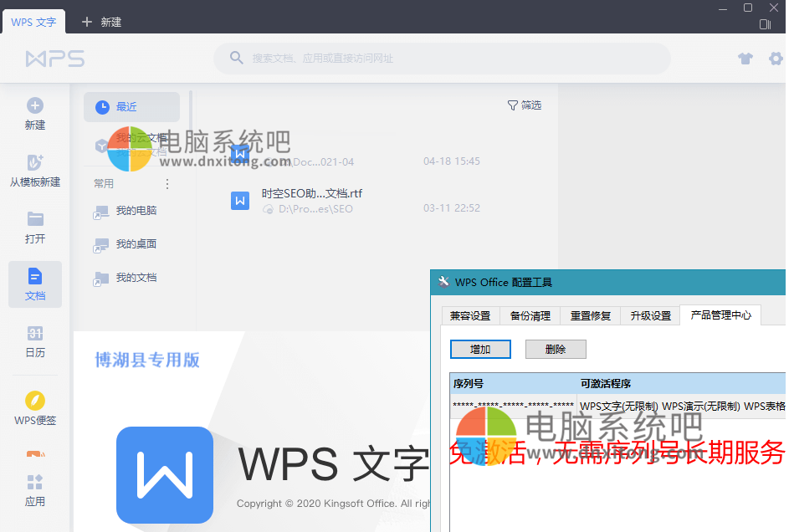794x532 pixels.
Task: Click the wrench icon of WPS Office 配置工具
Action: (443, 282)
